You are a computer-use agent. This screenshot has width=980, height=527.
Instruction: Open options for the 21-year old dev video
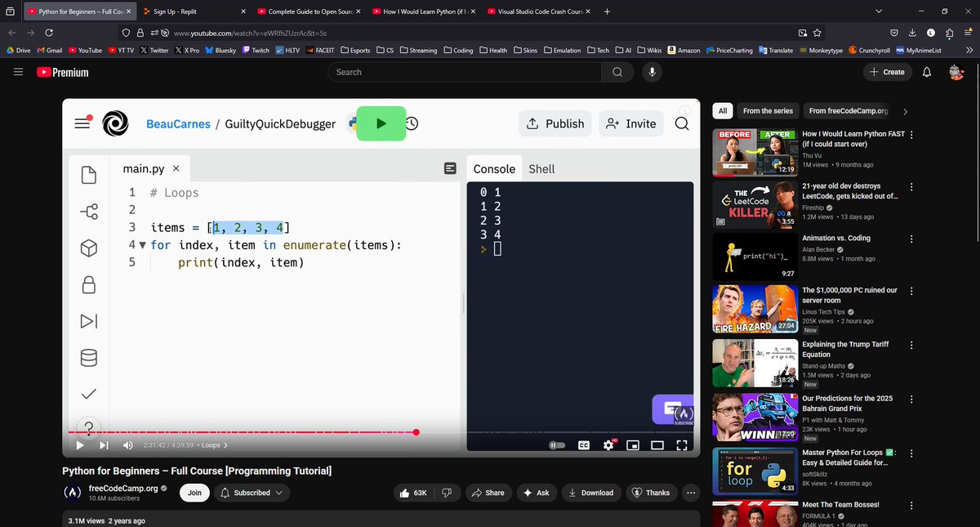[911, 187]
